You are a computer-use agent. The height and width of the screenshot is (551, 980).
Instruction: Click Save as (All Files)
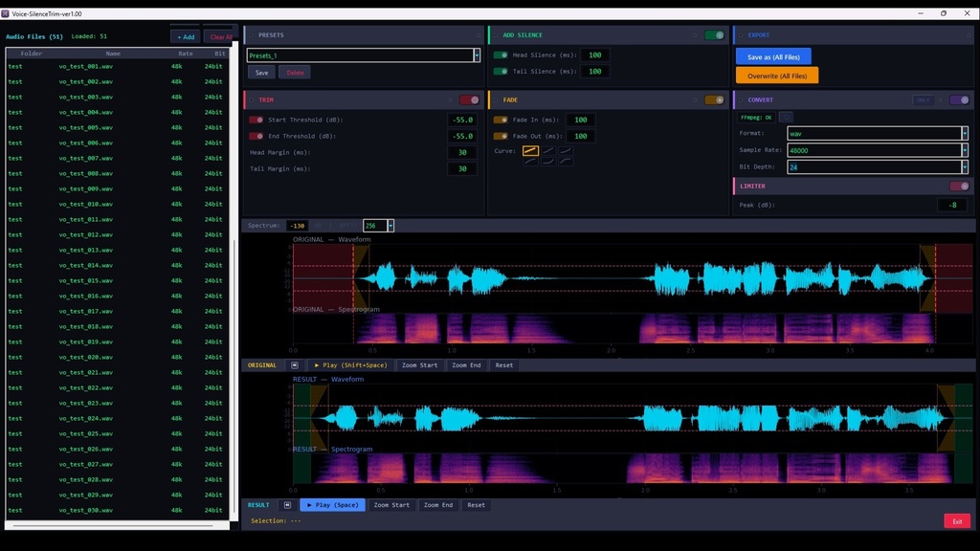[773, 56]
